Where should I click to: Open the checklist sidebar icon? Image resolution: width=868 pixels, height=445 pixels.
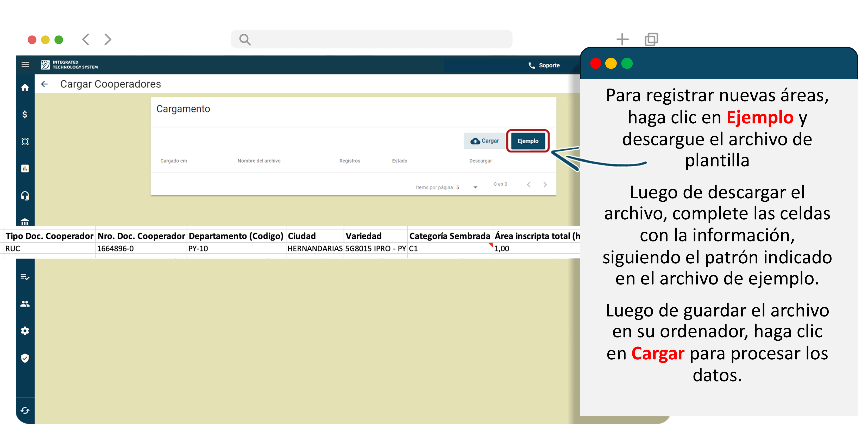[25, 277]
